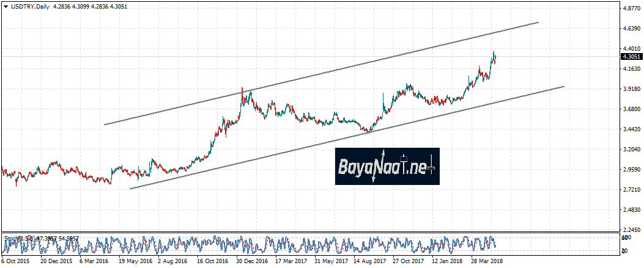This screenshot has width=644, height=268.
Task: Click the 4.4010 price axis label
Action: [631, 48]
